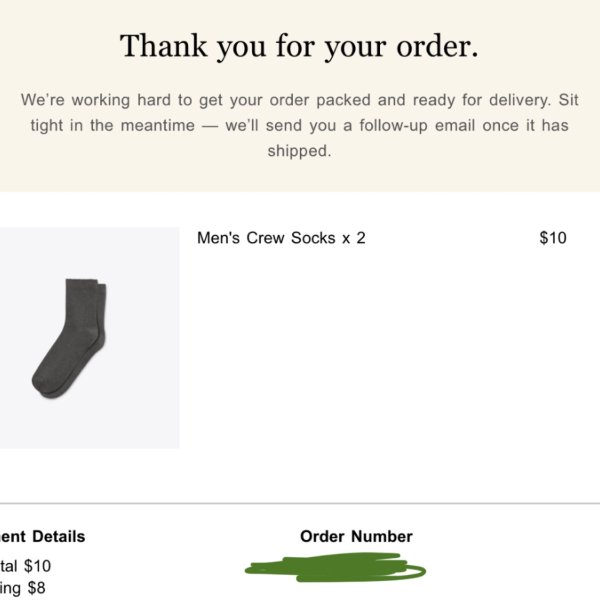Select the shipping $8 line
Image resolution: width=600 pixels, height=600 pixels.
click(x=23, y=588)
